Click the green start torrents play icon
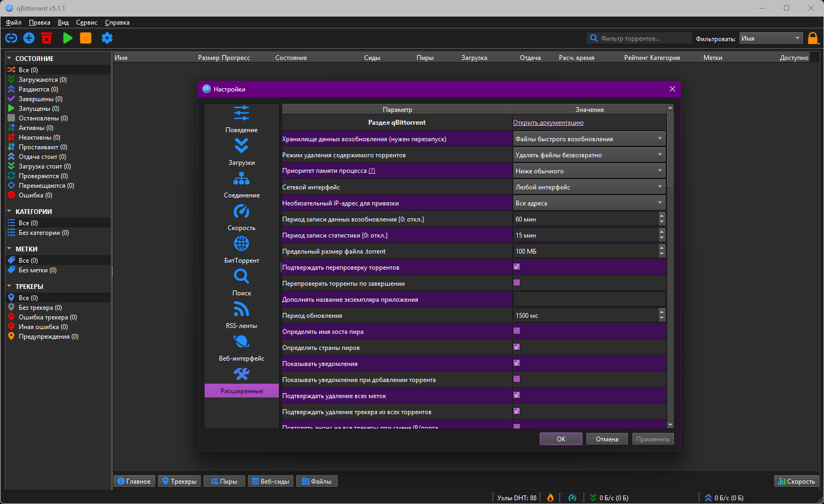The height and width of the screenshot is (504, 824). click(67, 38)
